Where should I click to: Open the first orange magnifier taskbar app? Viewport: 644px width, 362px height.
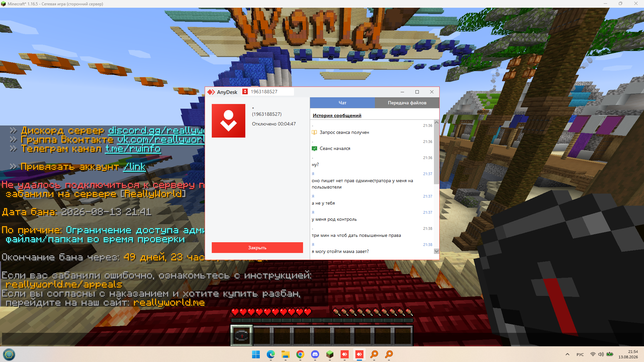(374, 354)
